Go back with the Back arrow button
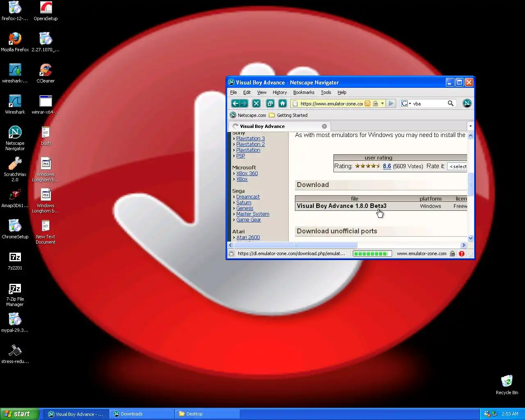Image resolution: width=525 pixels, height=420 pixels. [235, 103]
